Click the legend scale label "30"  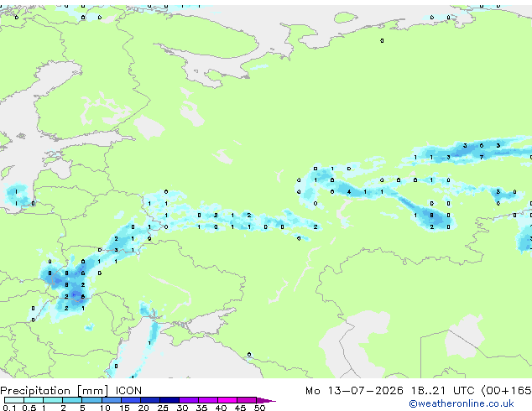(x=182, y=408)
